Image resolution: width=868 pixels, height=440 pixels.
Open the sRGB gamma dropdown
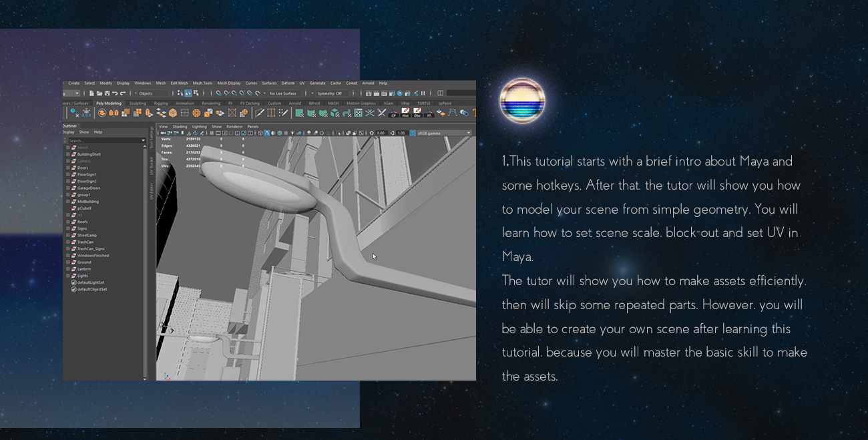[444, 133]
